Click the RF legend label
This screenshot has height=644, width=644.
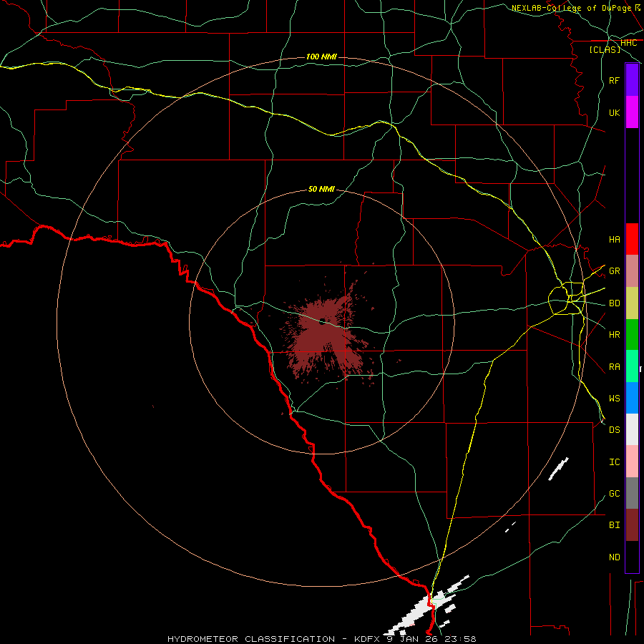click(614, 80)
